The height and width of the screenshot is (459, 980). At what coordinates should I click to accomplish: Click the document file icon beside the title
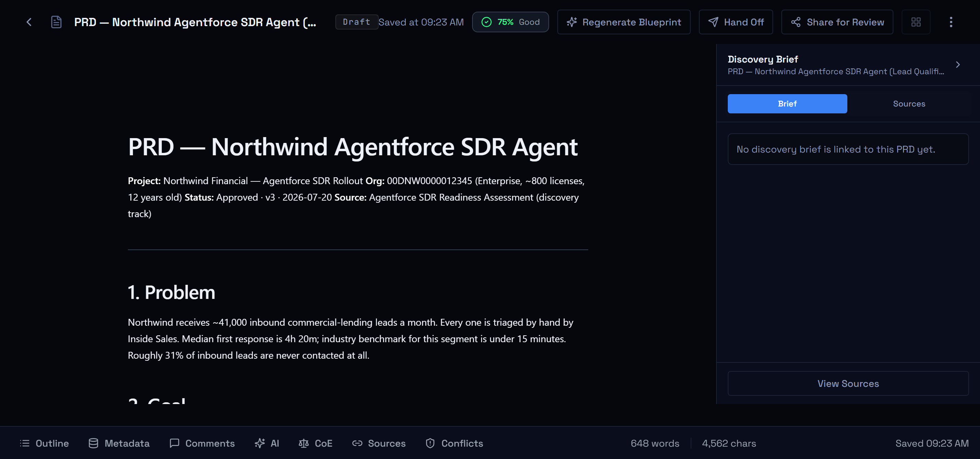(x=56, y=22)
